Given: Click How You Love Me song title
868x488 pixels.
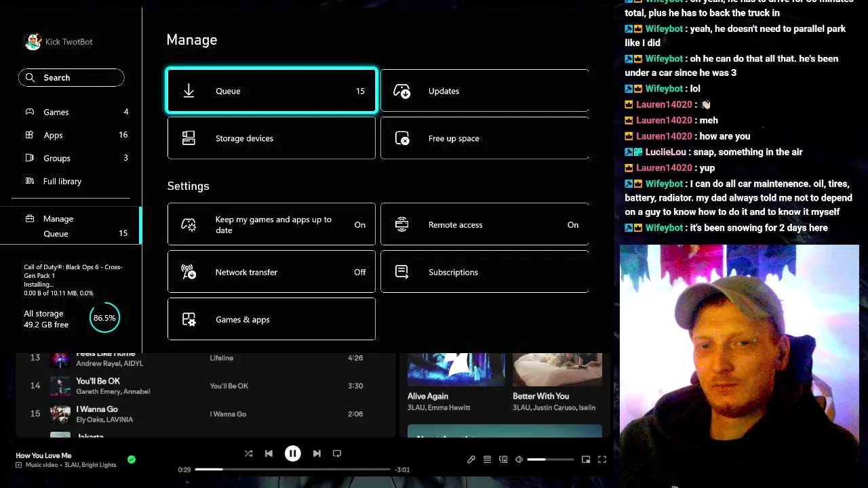Looking at the screenshot, I should [43, 455].
